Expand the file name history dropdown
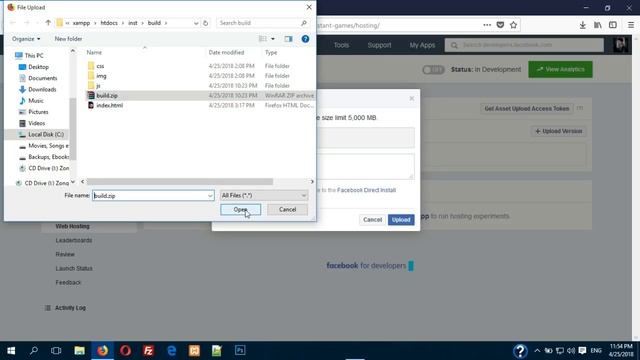640x360 pixels. pos(210,196)
